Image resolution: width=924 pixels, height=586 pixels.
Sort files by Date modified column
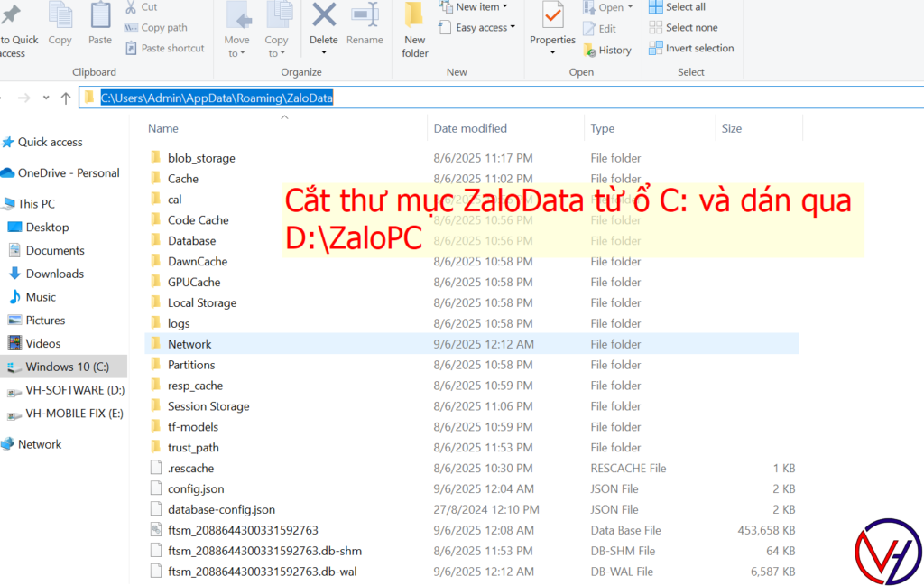470,128
